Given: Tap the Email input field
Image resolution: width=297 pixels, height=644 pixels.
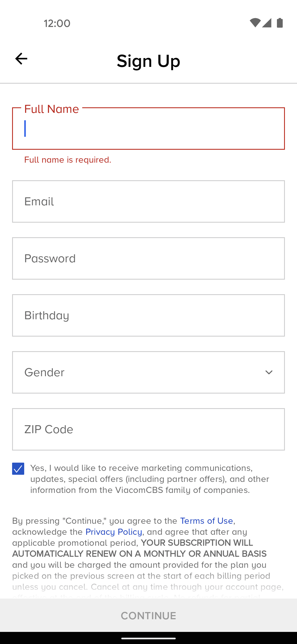Looking at the screenshot, I should (148, 201).
